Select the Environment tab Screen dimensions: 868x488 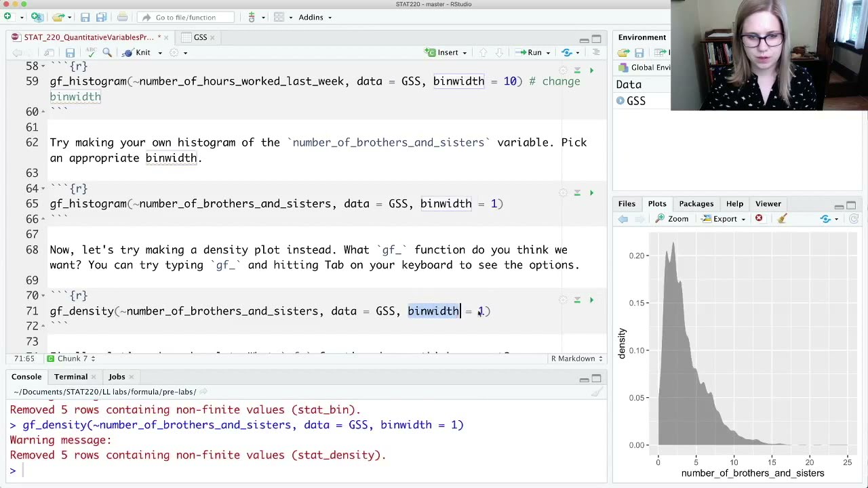click(642, 37)
